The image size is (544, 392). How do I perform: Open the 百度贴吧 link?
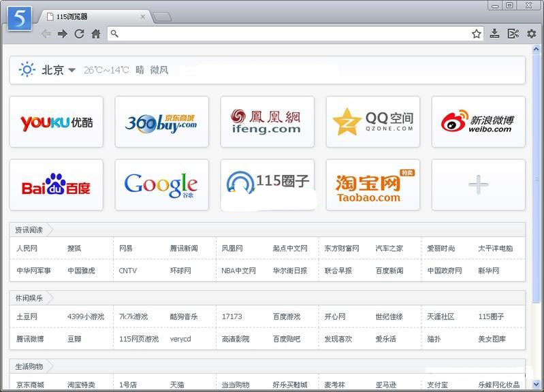[287, 339]
